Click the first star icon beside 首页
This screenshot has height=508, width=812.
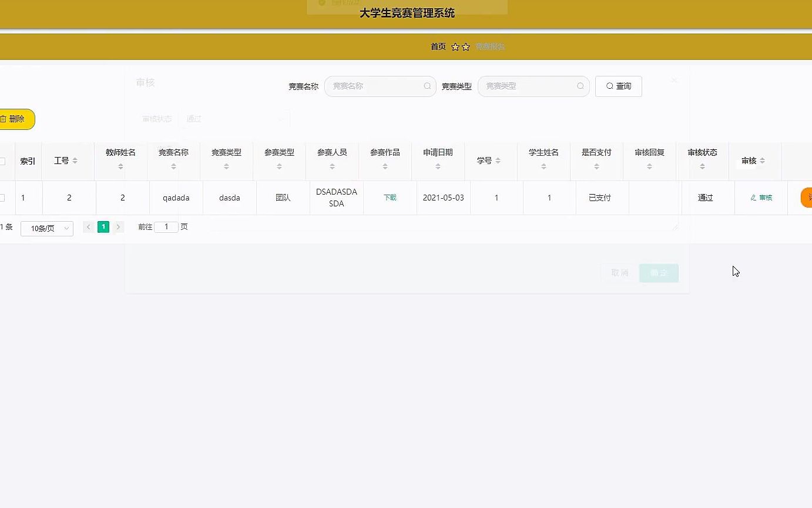[455, 47]
